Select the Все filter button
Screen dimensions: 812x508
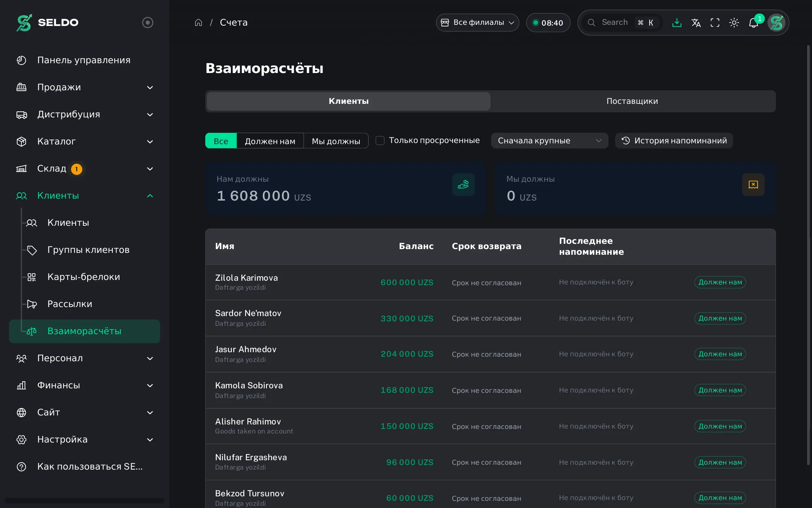[x=221, y=141]
